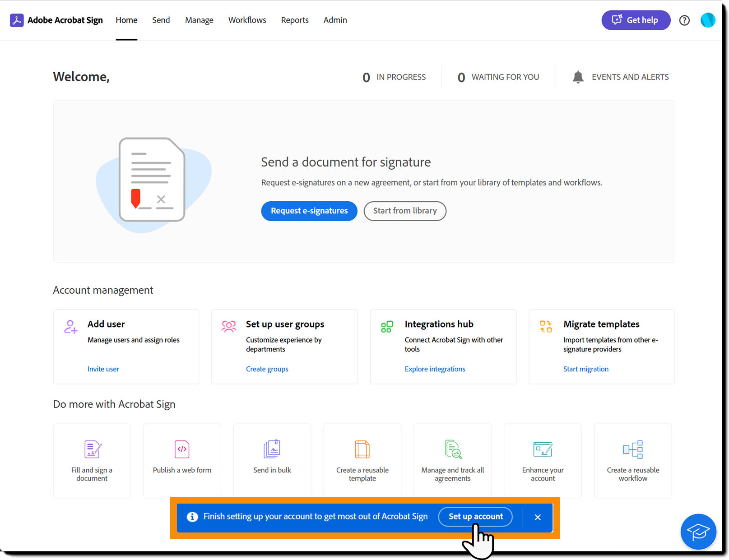Click the 'Send a document for signature' heading
Viewport: 729px width, 560px height.
click(346, 162)
